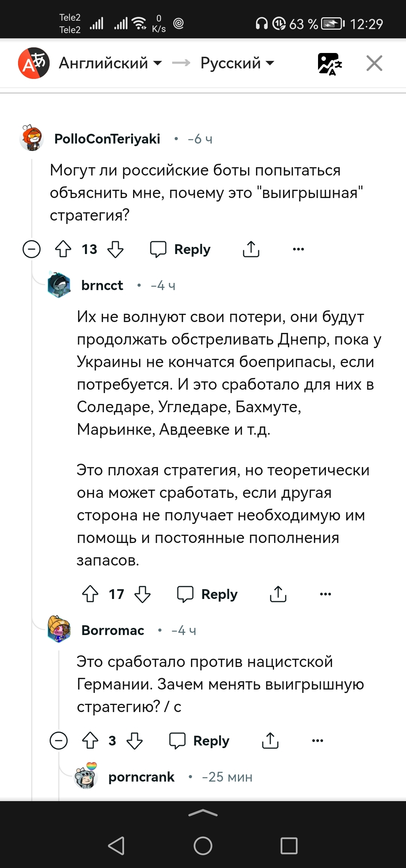The width and height of the screenshot is (406, 868).
Task: Collapse PolloConTeriyaki's comment thread
Action: pyautogui.click(x=32, y=249)
